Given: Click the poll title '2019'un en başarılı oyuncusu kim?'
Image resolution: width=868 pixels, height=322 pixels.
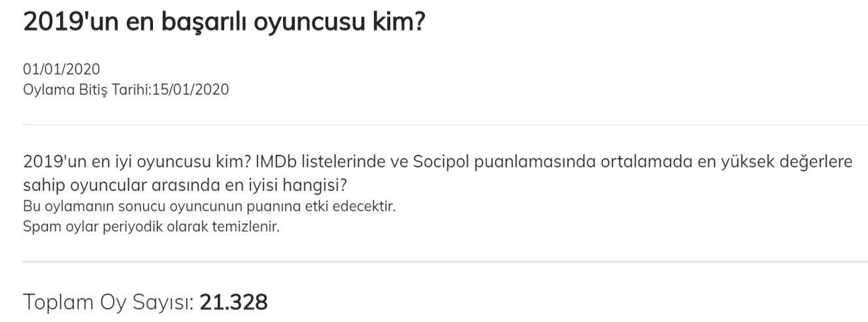Looking at the screenshot, I should (224, 22).
